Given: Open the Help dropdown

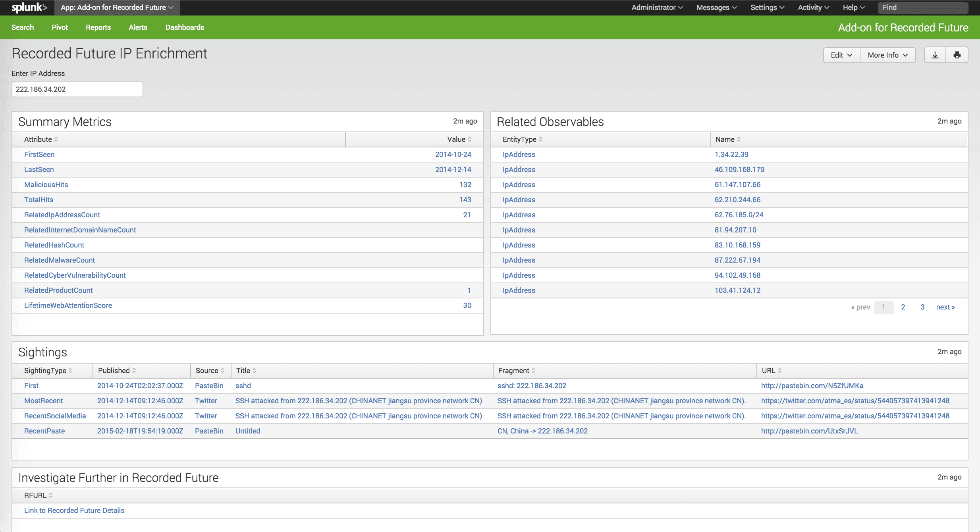Looking at the screenshot, I should click(854, 8).
